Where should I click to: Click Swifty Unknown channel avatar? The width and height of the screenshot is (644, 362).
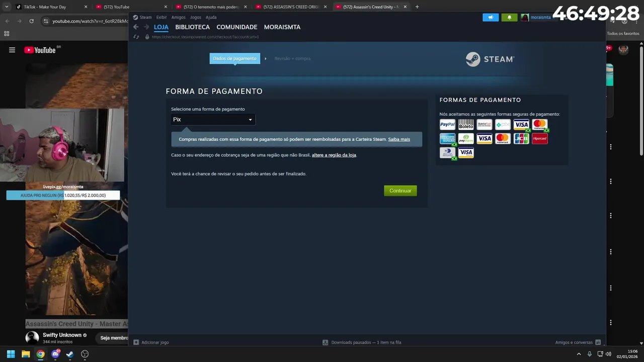click(x=32, y=337)
